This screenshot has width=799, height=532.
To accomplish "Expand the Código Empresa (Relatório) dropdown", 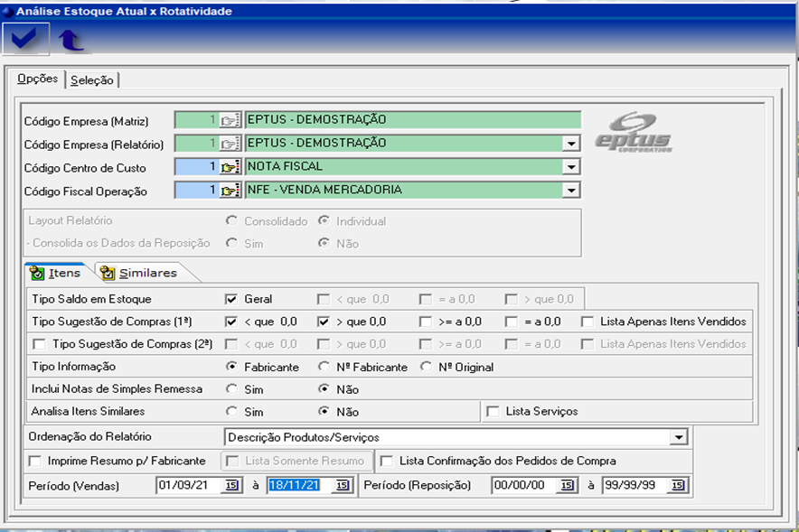I will (570, 144).
